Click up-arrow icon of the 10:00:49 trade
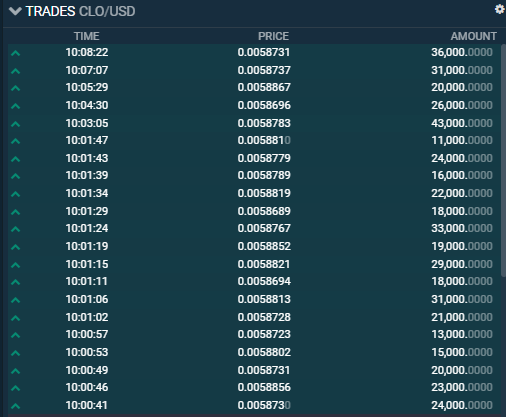 [15, 371]
